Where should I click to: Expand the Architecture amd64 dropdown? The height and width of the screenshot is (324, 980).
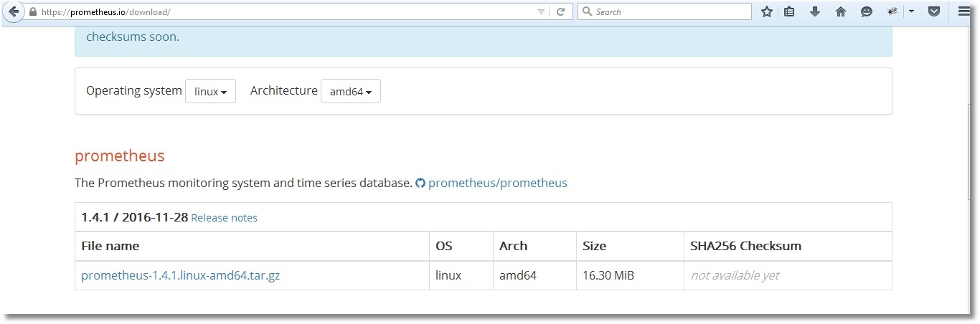pos(350,92)
